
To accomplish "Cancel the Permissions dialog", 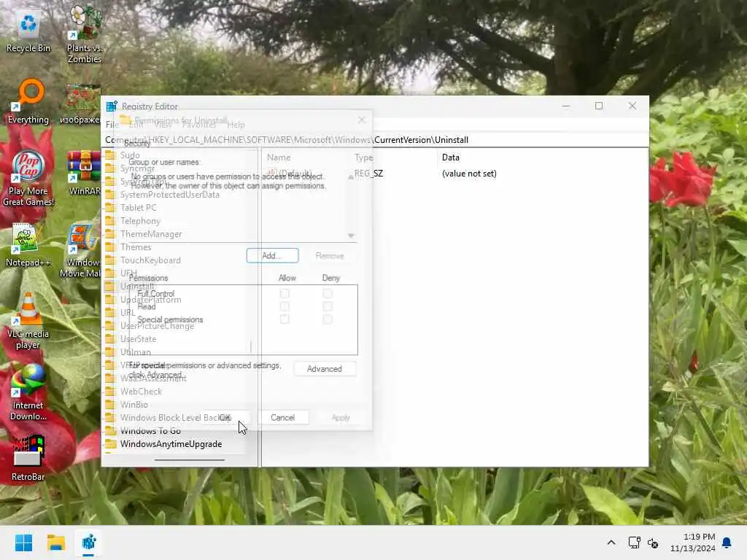I will [282, 418].
